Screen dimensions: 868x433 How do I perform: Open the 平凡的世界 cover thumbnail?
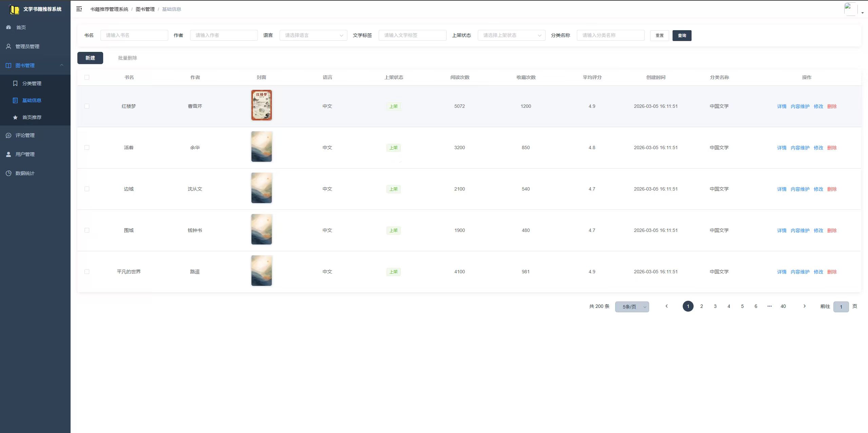click(x=262, y=271)
